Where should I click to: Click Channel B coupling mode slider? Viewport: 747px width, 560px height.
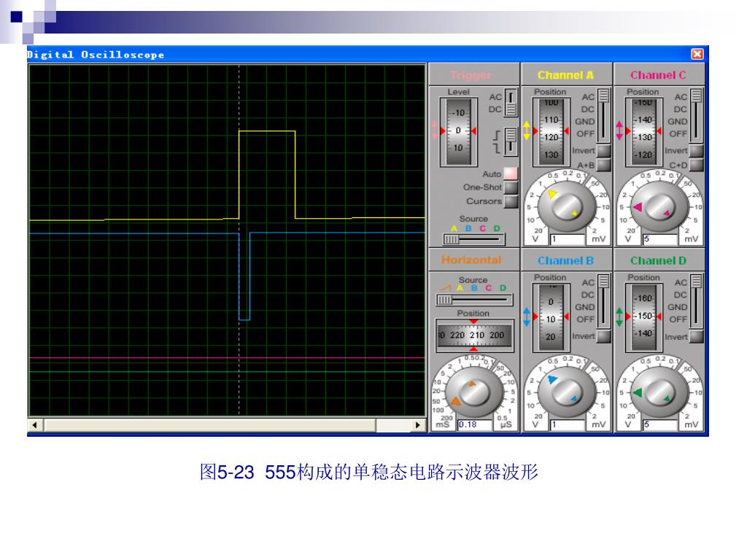(603, 301)
